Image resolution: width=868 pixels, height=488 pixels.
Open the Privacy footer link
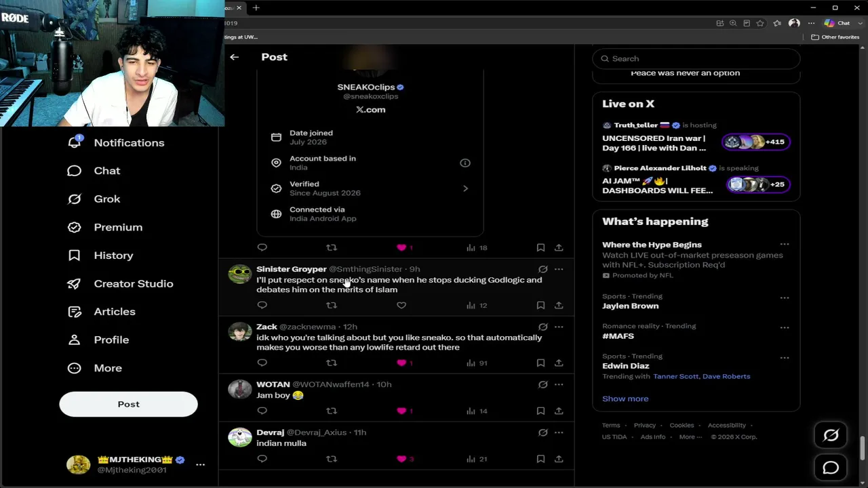point(645,426)
